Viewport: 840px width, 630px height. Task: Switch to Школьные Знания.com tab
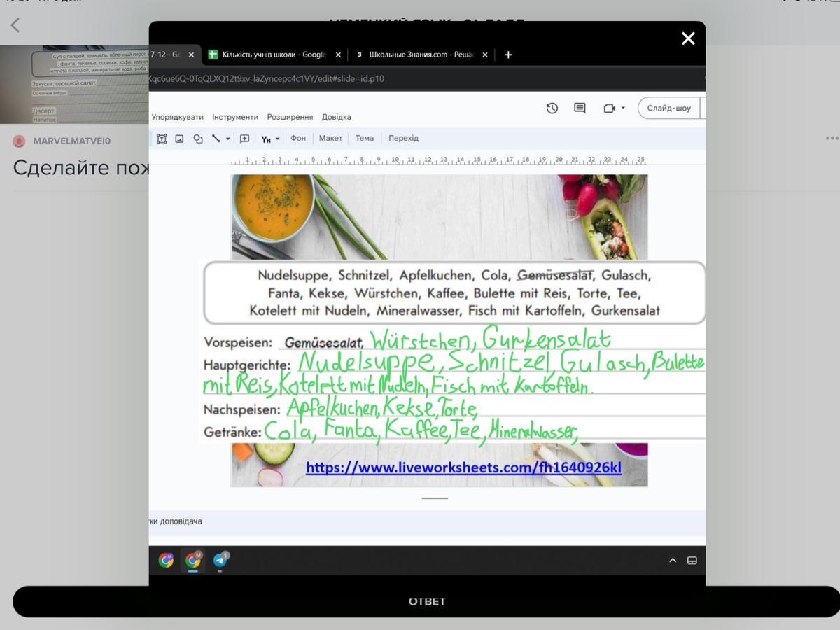pos(421,55)
